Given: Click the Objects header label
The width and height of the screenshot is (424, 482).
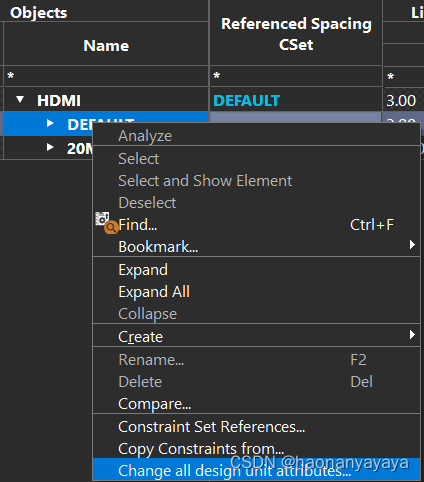Looking at the screenshot, I should click(x=39, y=13).
